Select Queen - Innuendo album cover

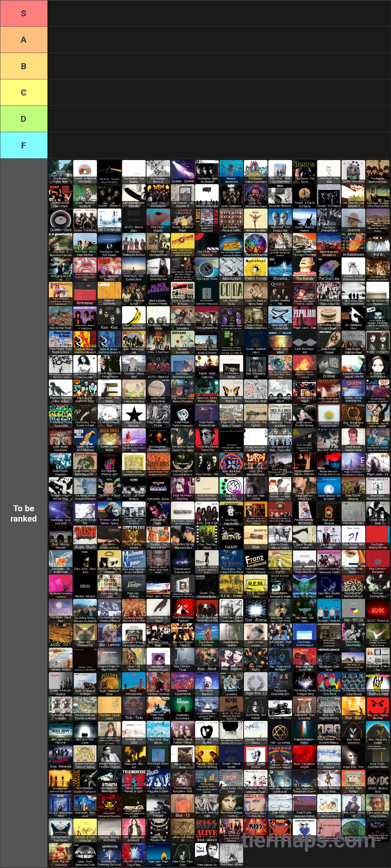tap(353, 172)
